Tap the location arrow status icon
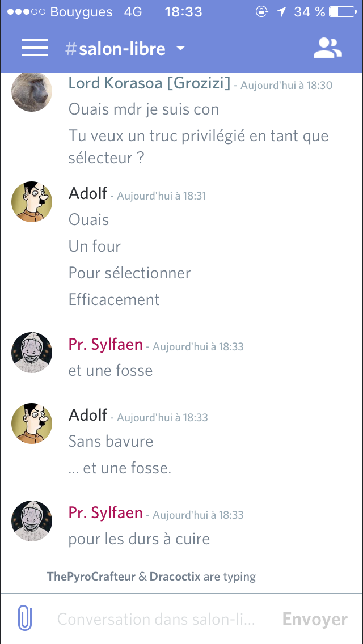The height and width of the screenshot is (644, 363). tap(281, 12)
